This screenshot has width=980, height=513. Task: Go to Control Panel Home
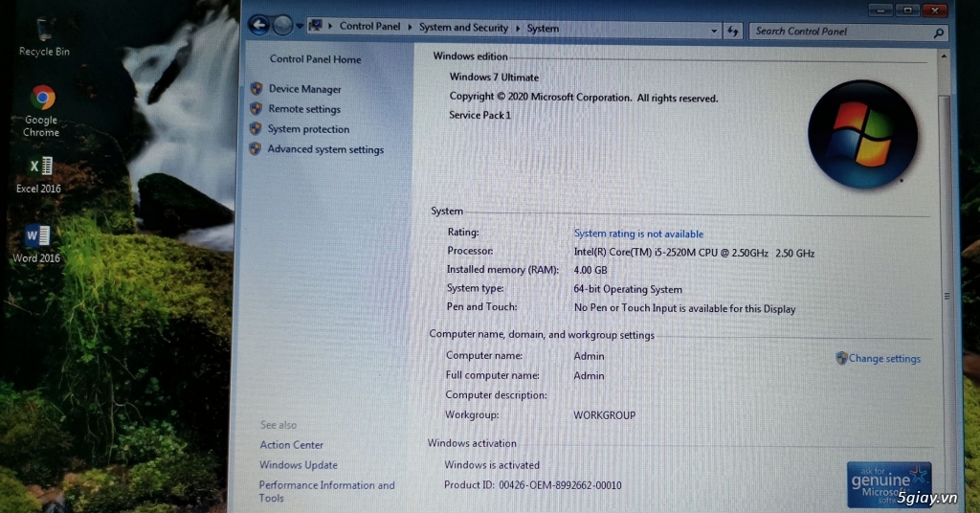[315, 59]
